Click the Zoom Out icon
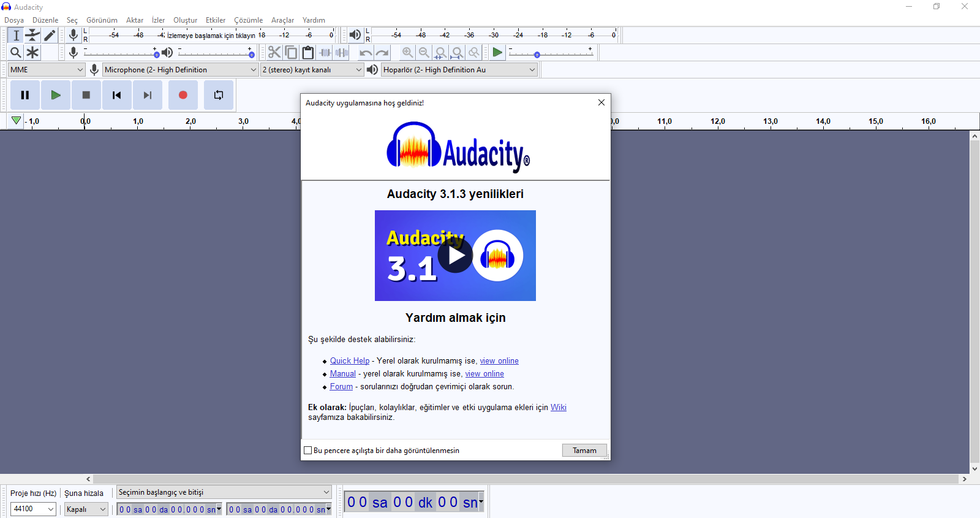 424,53
